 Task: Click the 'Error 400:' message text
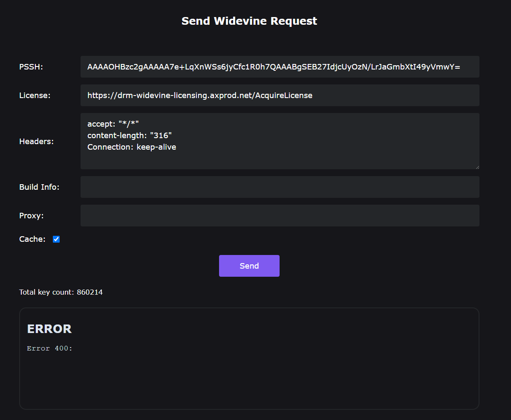point(49,348)
